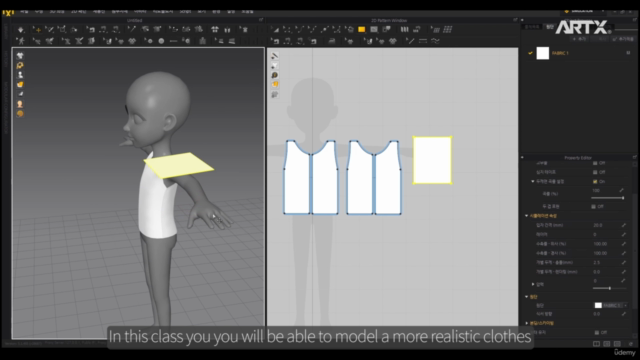The width and height of the screenshot is (640, 360).
Task: Pop out the 3D window via its corner icon
Action: point(261,20)
